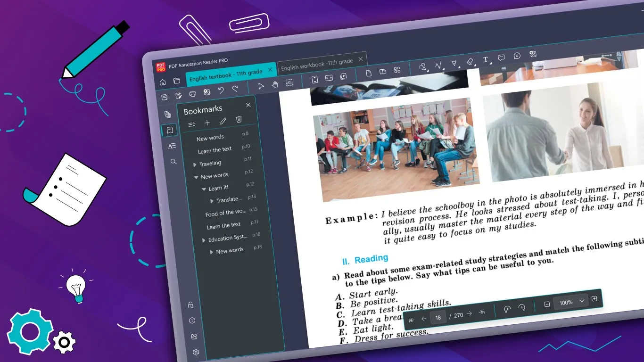Zoom out with minus button
644x362 pixels.
coord(547,304)
